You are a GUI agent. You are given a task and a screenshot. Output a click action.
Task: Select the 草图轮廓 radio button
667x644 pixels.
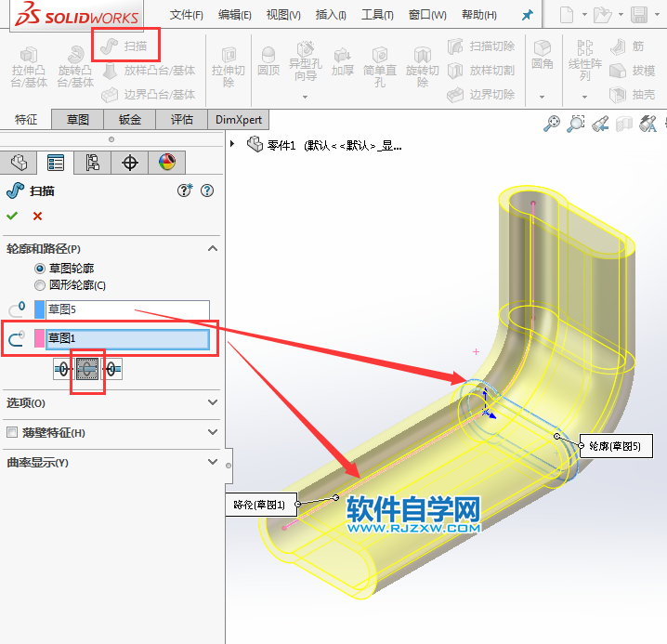click(x=40, y=269)
